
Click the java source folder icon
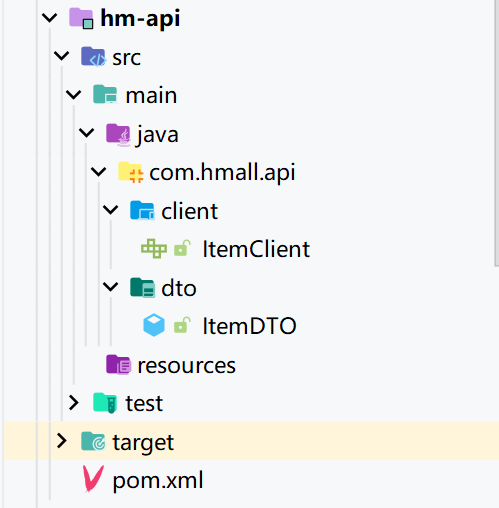coord(118,134)
